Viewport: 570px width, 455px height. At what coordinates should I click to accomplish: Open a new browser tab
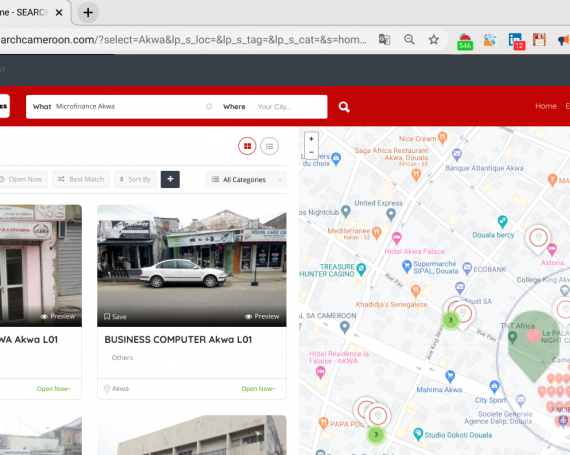click(88, 13)
